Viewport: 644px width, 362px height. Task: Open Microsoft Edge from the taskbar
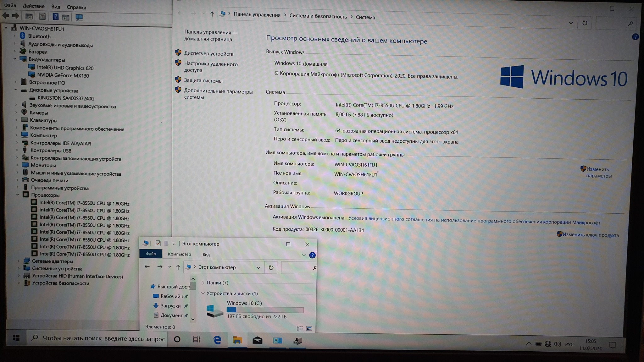click(217, 340)
